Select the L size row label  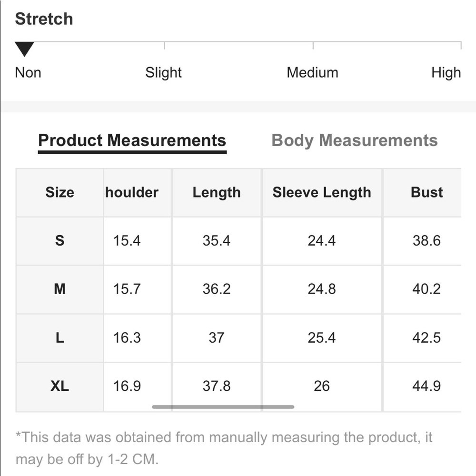[x=59, y=337]
